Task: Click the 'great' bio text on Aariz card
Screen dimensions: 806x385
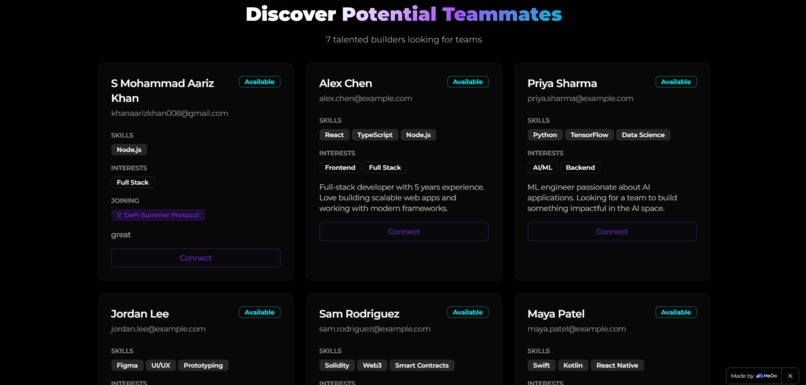Action: point(121,235)
